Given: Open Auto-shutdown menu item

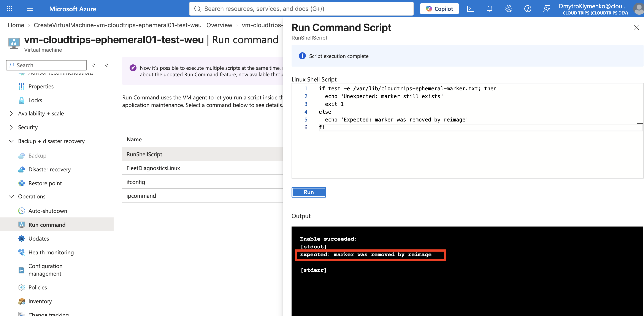Looking at the screenshot, I should coord(48,211).
